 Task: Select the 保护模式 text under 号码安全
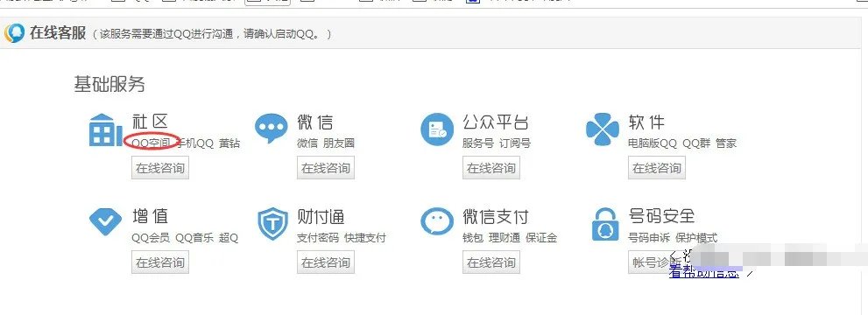(x=696, y=238)
